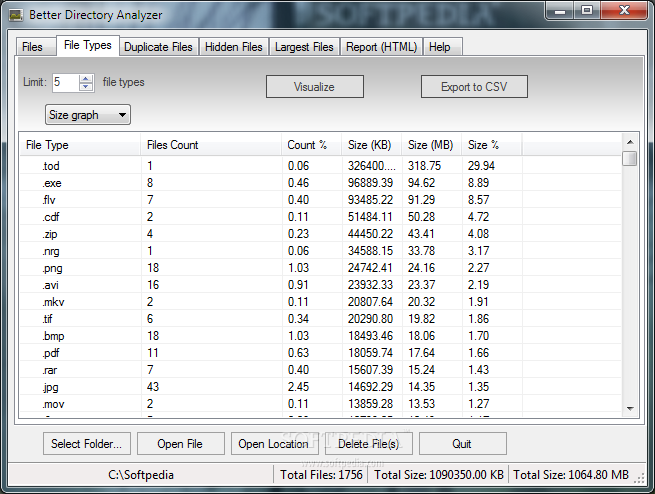The width and height of the screenshot is (655, 494).
Task: Select the .exe file type row
Action: 321,183
